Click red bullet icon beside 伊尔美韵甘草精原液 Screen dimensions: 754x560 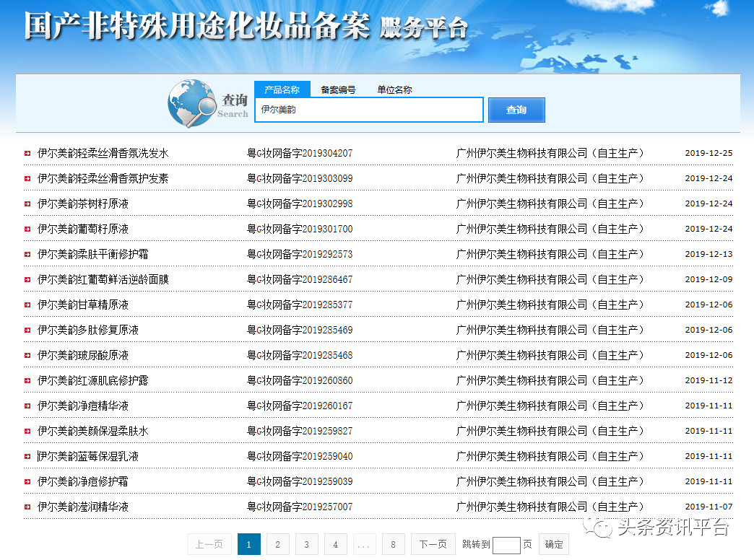coord(27,305)
